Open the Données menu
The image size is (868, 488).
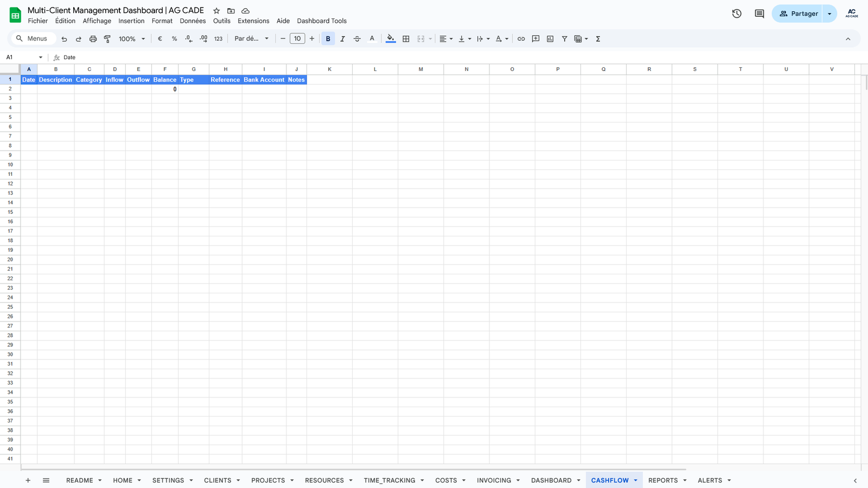(x=193, y=21)
